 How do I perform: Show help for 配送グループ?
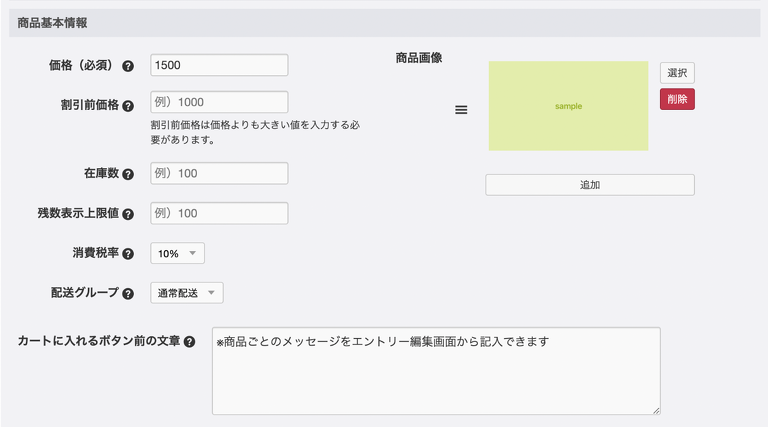pyautogui.click(x=128, y=294)
